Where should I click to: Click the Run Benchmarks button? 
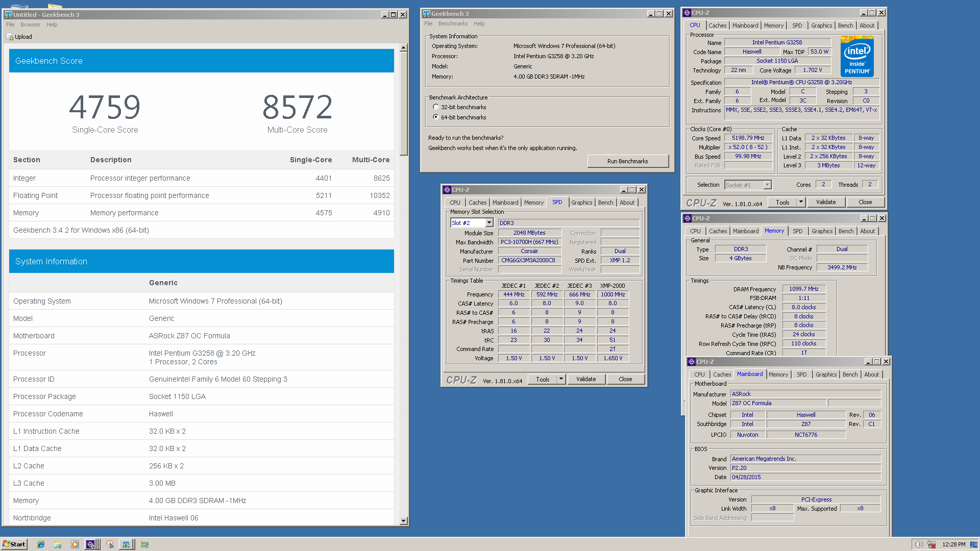[x=627, y=161]
